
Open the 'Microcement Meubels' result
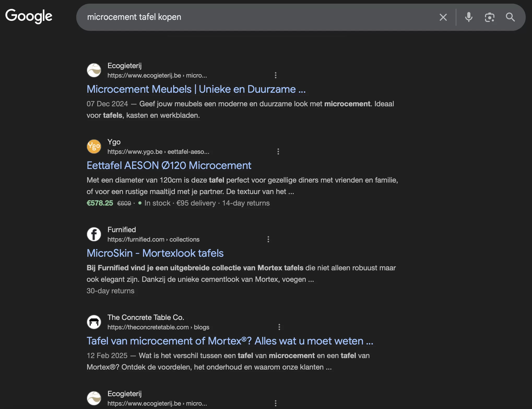(x=196, y=89)
